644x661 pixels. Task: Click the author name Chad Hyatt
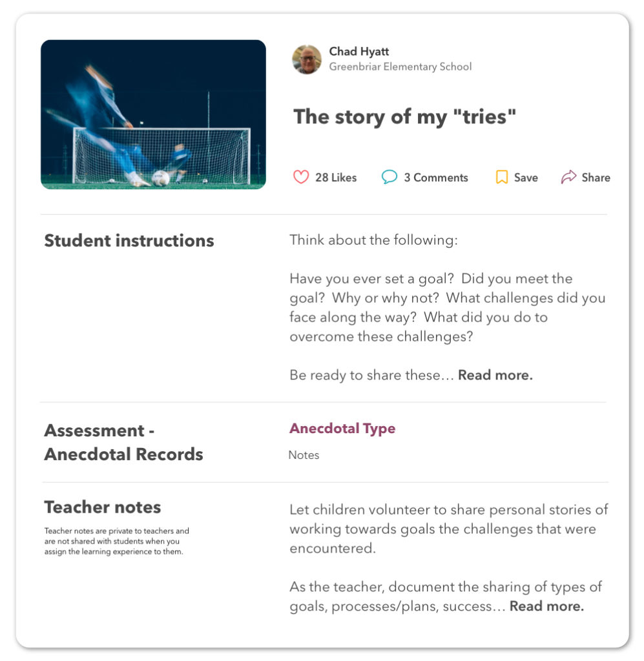pos(359,51)
